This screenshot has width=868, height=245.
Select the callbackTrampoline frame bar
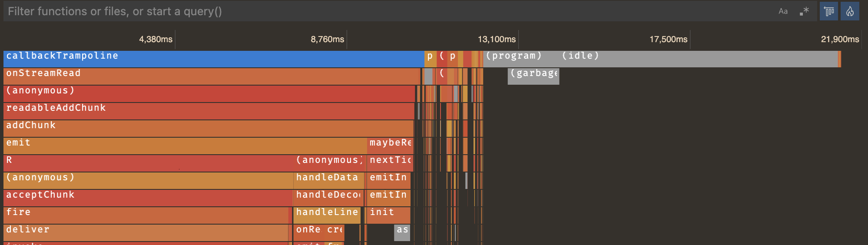click(x=213, y=59)
